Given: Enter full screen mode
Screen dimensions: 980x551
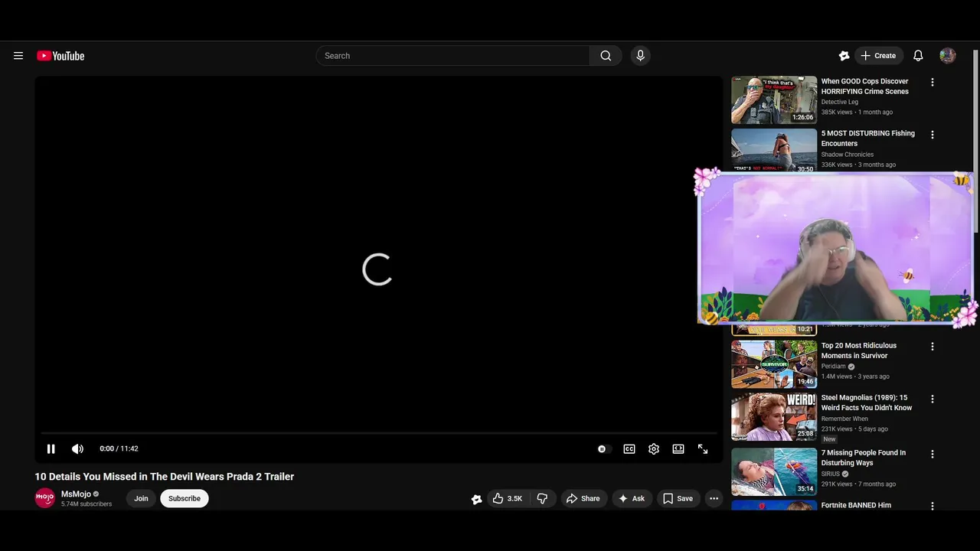Looking at the screenshot, I should (703, 449).
